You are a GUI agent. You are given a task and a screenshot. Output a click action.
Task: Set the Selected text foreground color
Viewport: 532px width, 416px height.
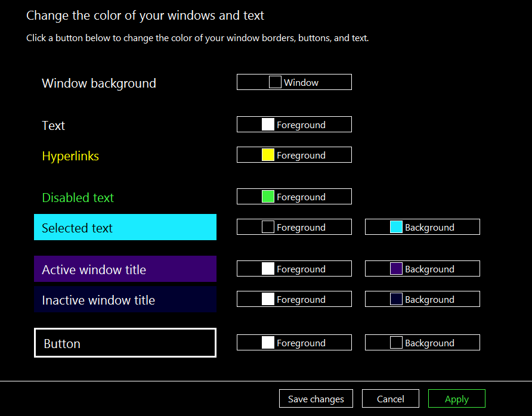[x=294, y=227]
